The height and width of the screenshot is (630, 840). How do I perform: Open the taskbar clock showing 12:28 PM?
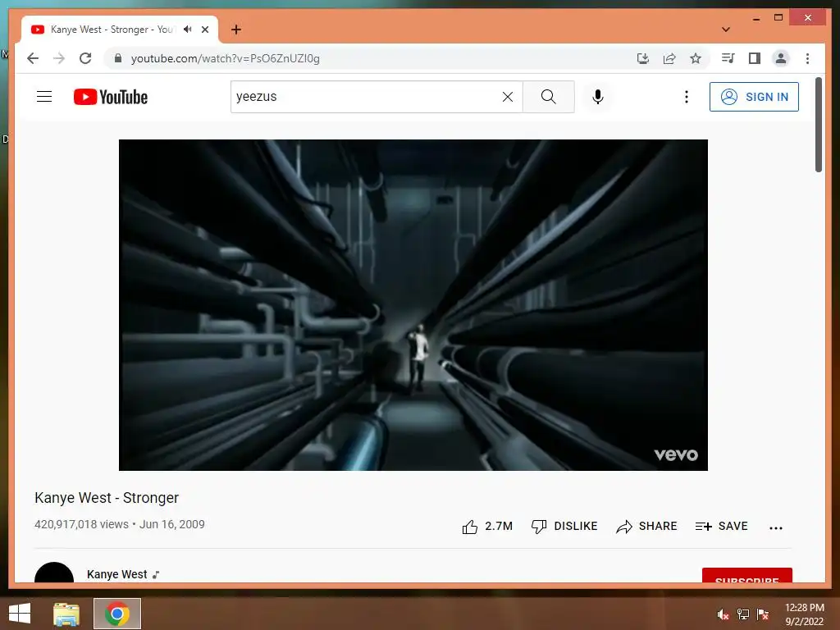click(804, 614)
